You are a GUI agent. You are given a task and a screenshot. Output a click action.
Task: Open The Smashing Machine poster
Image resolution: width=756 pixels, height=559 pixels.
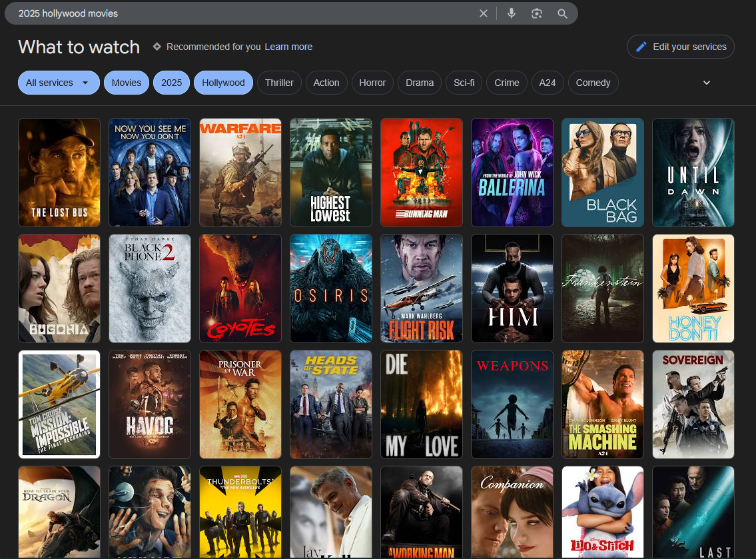[x=603, y=404]
